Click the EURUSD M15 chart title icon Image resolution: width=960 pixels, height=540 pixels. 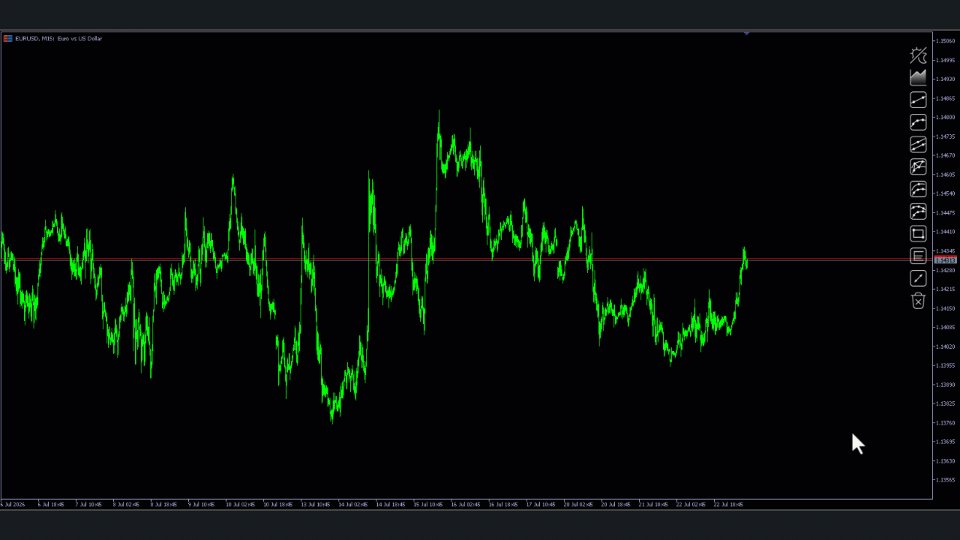(x=8, y=39)
